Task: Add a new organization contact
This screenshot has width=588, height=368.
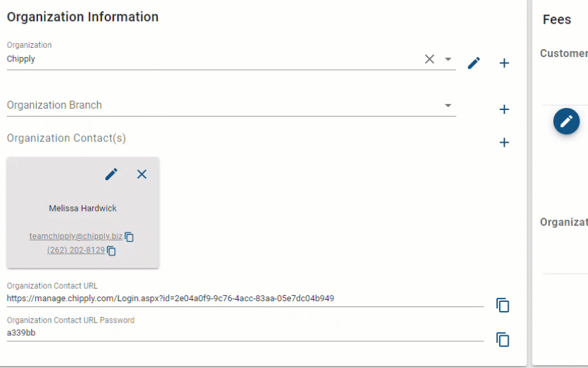Action: tap(504, 142)
